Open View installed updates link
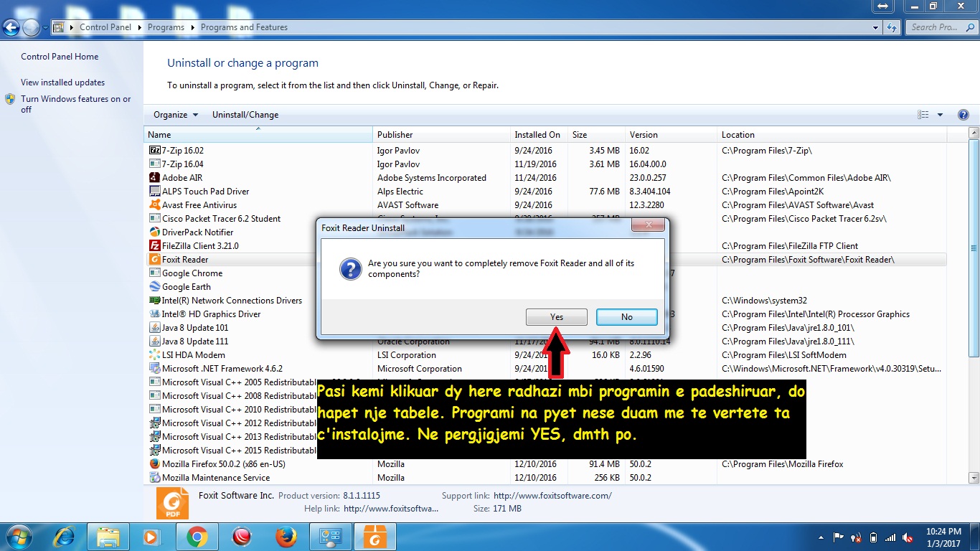This screenshot has height=551, width=980. (62, 83)
